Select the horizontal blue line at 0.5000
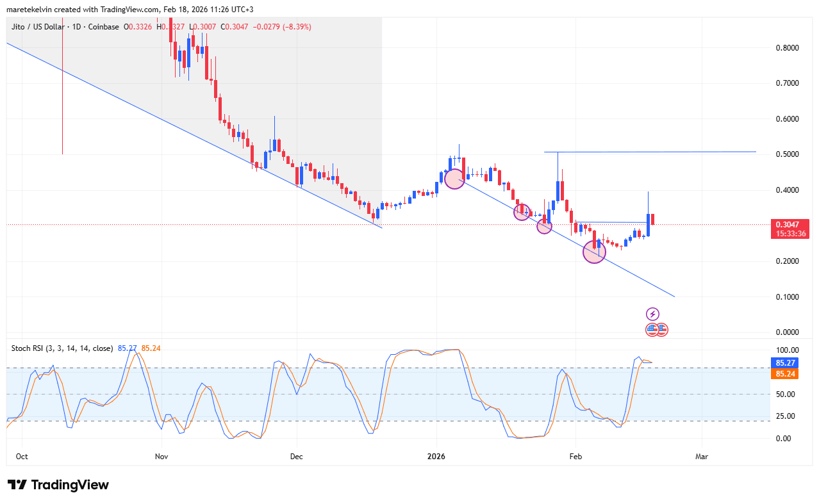The height and width of the screenshot is (504, 819). point(673,152)
